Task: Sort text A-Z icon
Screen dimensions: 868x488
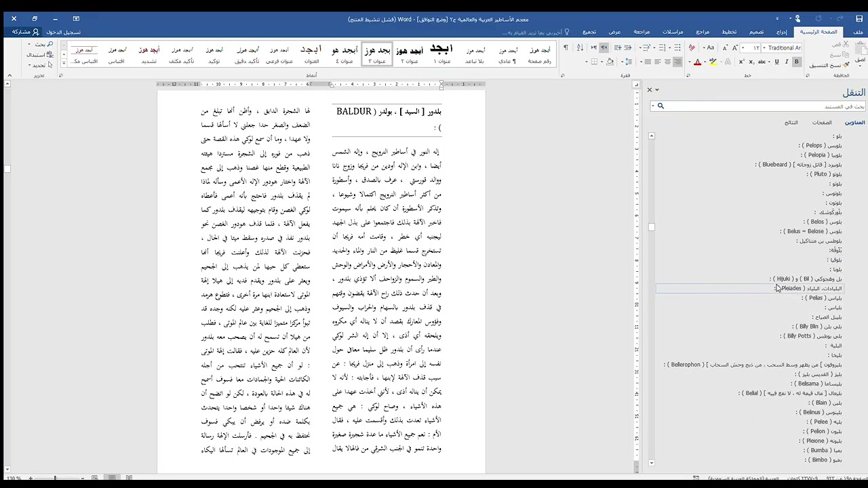Action: tap(580, 47)
